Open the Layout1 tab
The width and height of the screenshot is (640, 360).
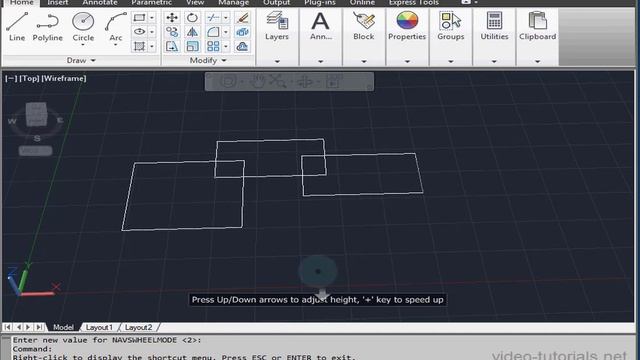click(99, 327)
